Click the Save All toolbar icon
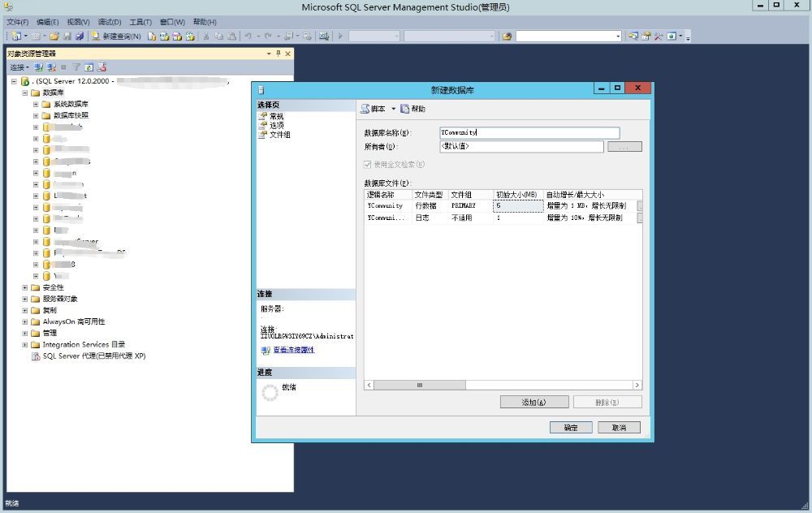Image resolution: width=812 pixels, height=513 pixels. tap(80, 37)
